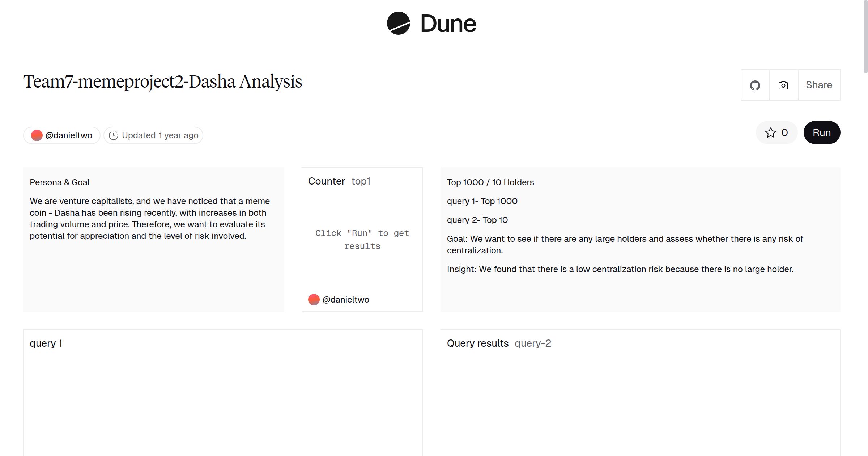
Task: Click the avatar in Counter widget
Action: 314,300
